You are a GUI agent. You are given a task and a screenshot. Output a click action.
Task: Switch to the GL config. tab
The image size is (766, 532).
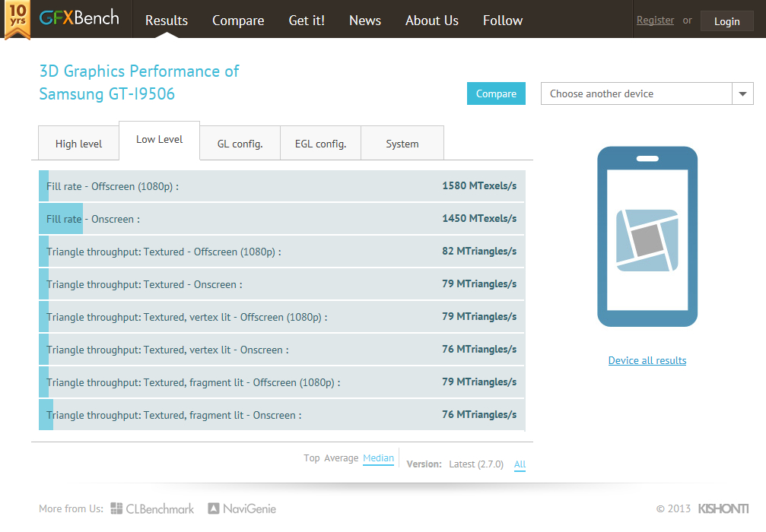240,144
